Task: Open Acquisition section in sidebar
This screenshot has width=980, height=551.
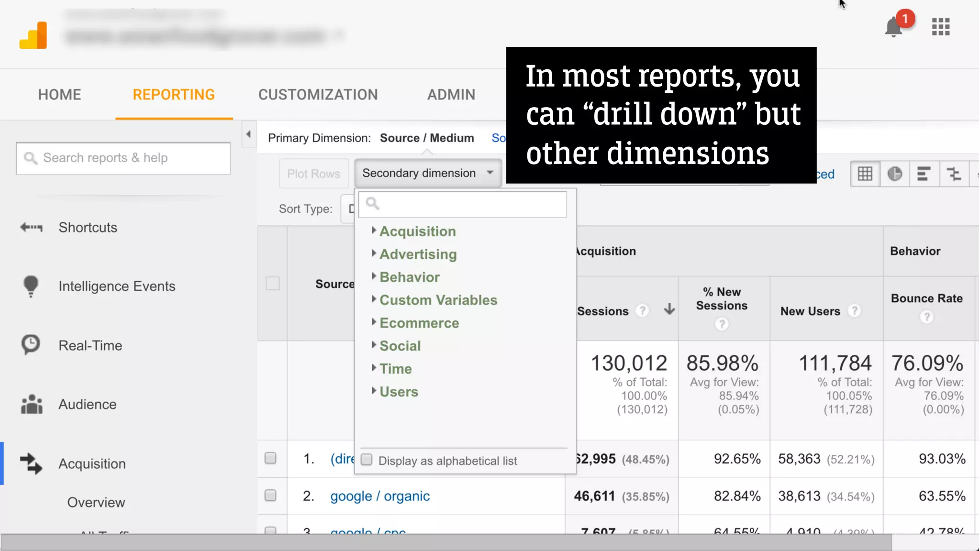Action: [92, 463]
